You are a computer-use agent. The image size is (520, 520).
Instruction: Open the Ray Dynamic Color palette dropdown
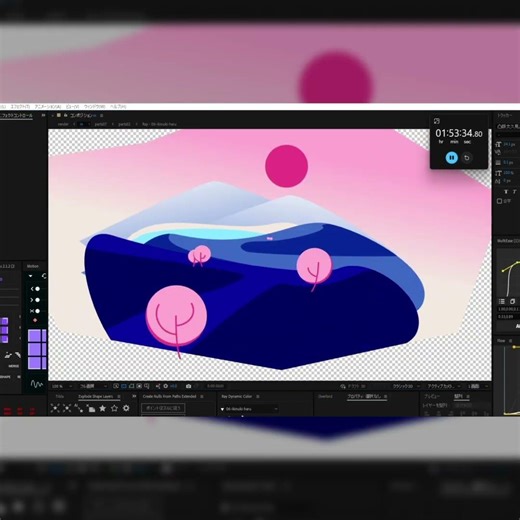[x=249, y=409]
